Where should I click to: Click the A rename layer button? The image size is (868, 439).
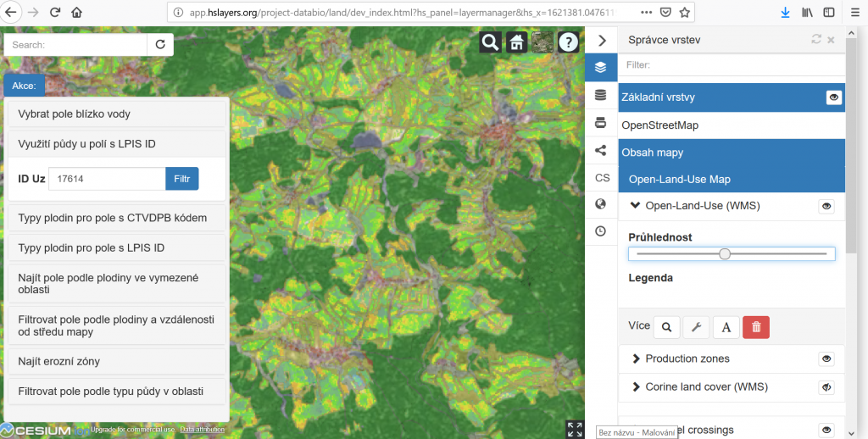[x=726, y=327]
